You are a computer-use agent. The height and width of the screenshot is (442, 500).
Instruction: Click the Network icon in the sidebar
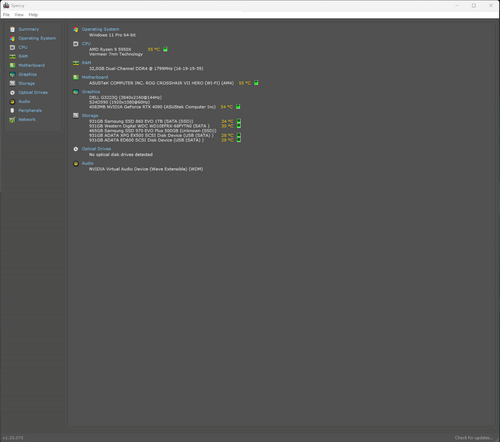click(12, 120)
